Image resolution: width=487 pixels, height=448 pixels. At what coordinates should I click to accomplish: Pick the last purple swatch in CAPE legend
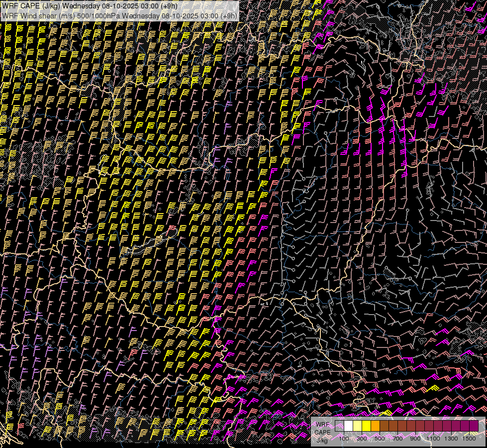[x=474, y=426]
